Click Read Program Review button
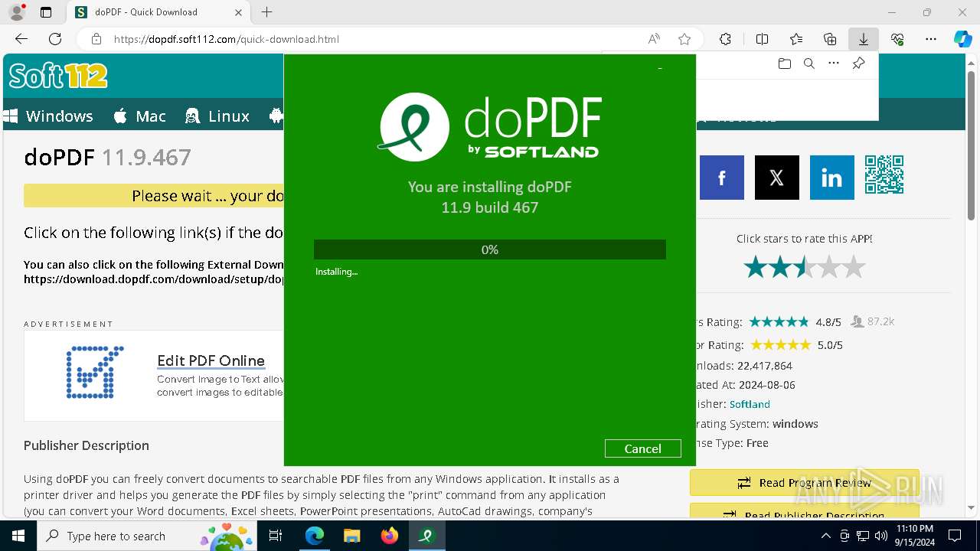The height and width of the screenshot is (551, 980). tap(804, 483)
